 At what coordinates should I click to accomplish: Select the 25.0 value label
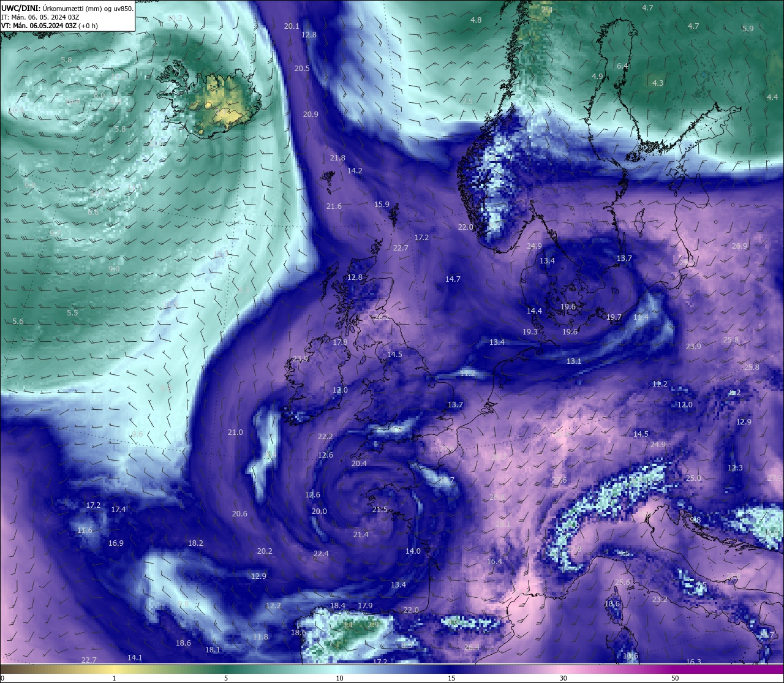(693, 478)
